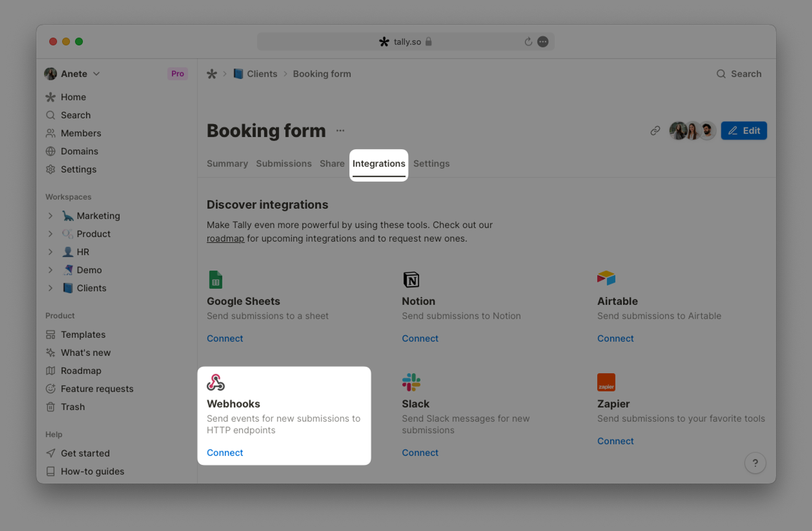Switch to the Settings tab
The image size is (812, 531).
432,164
